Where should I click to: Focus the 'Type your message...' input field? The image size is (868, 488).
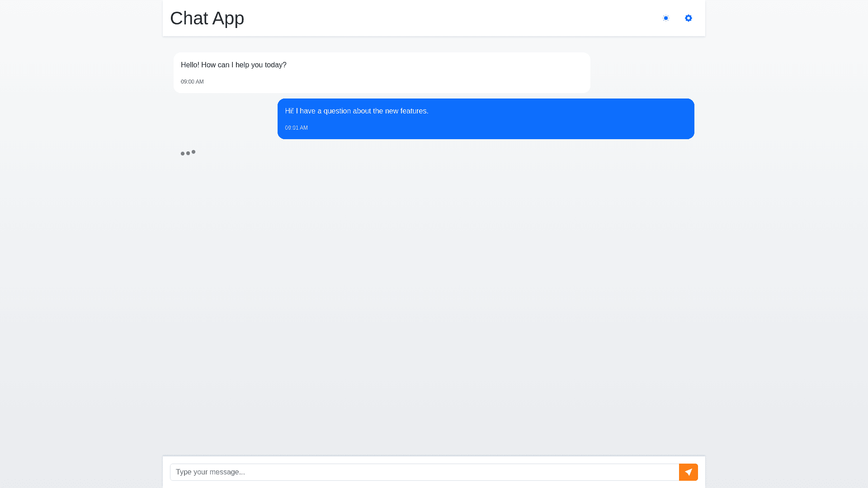click(424, 472)
